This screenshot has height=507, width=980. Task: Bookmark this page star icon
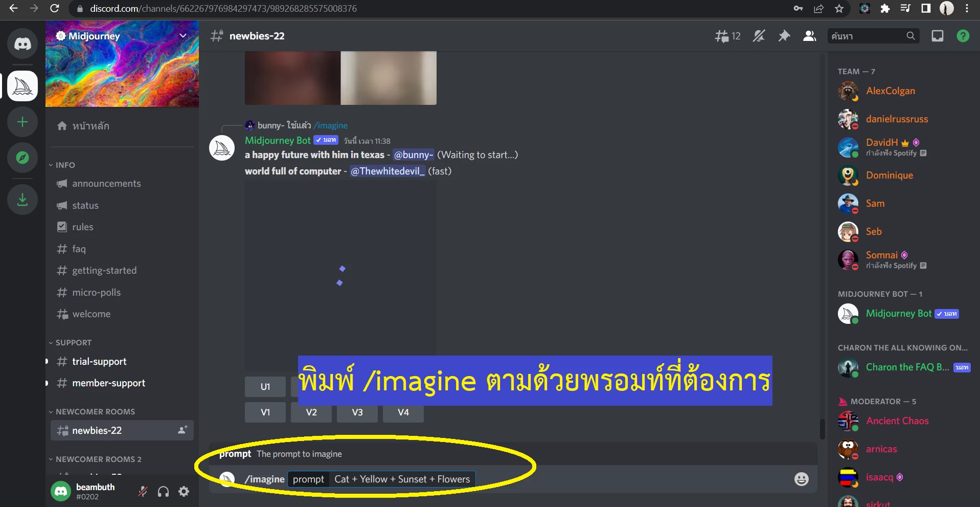839,8
